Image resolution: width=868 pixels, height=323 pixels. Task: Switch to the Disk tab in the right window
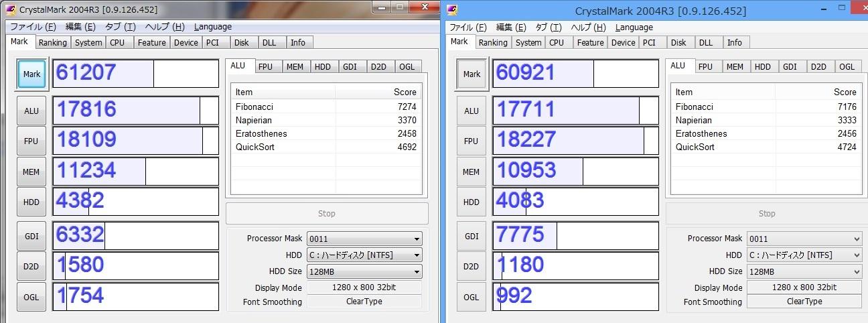pos(678,42)
